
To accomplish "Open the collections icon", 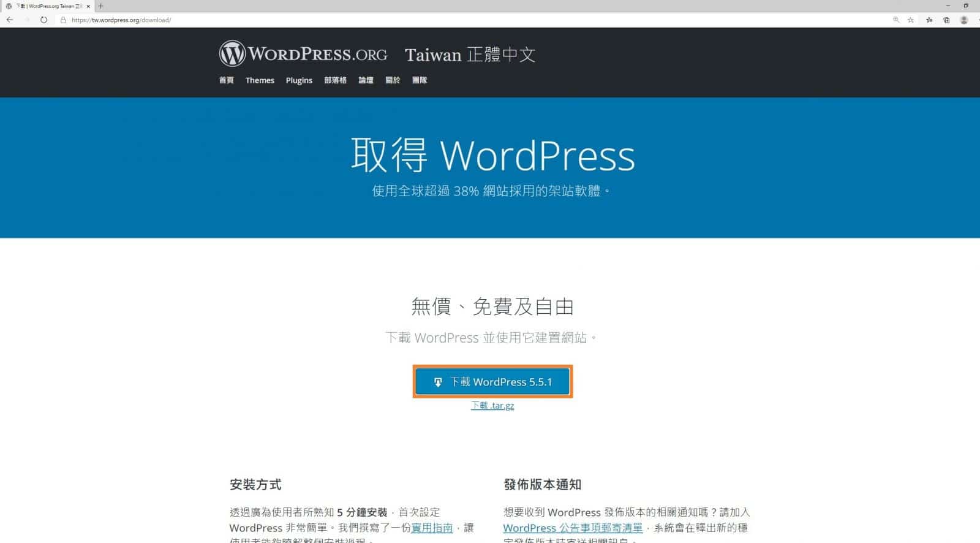I will 946,20.
